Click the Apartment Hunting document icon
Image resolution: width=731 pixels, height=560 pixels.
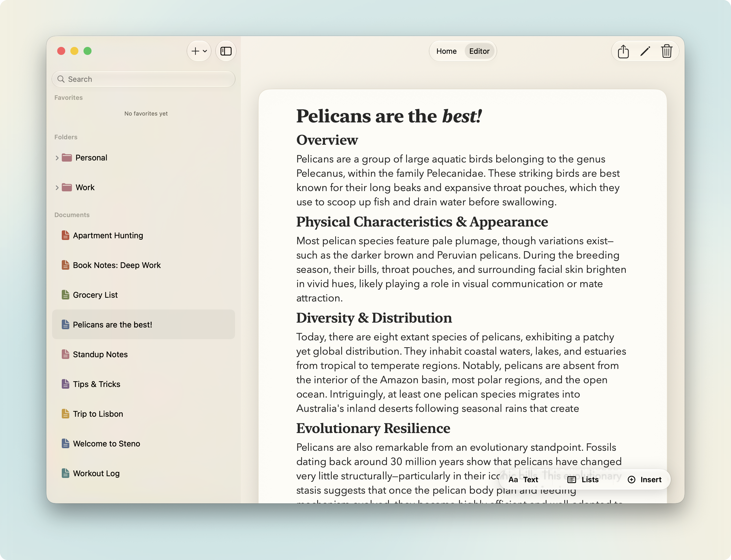(66, 235)
